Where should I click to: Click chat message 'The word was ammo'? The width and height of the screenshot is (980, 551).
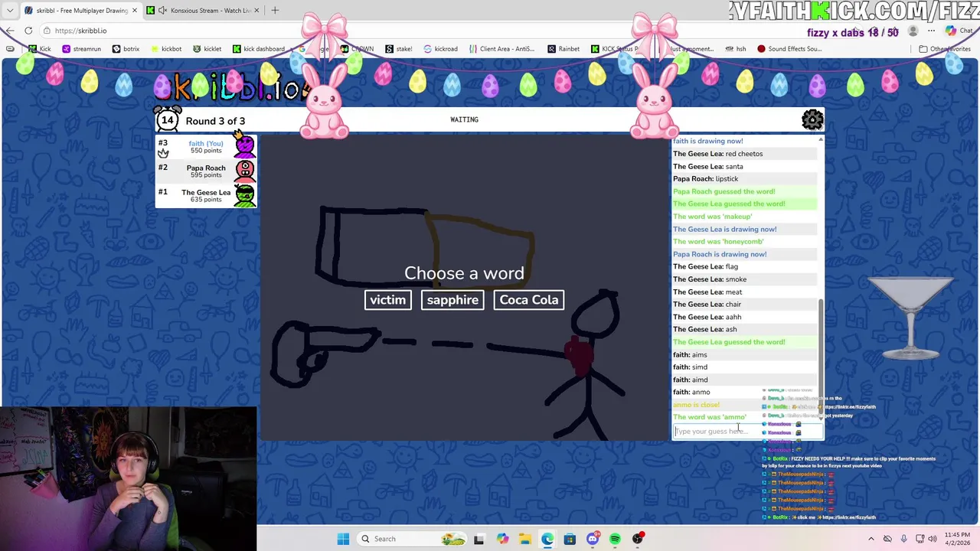(710, 417)
